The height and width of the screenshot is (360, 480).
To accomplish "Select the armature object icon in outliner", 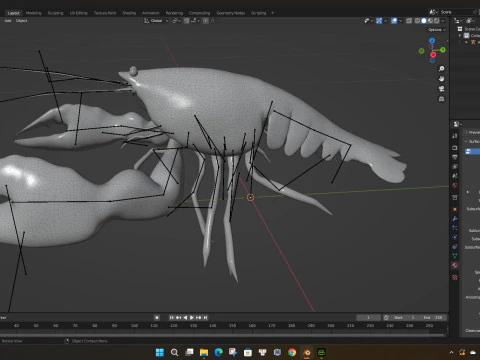I will coord(473,42).
